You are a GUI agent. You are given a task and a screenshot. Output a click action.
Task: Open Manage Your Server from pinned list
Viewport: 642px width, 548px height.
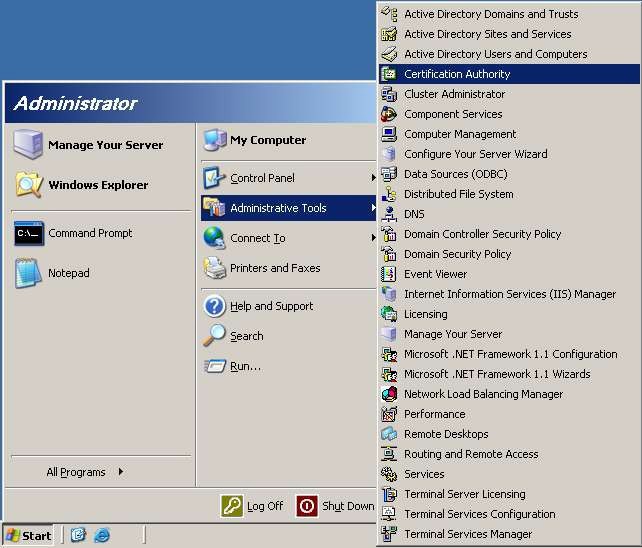[100, 145]
